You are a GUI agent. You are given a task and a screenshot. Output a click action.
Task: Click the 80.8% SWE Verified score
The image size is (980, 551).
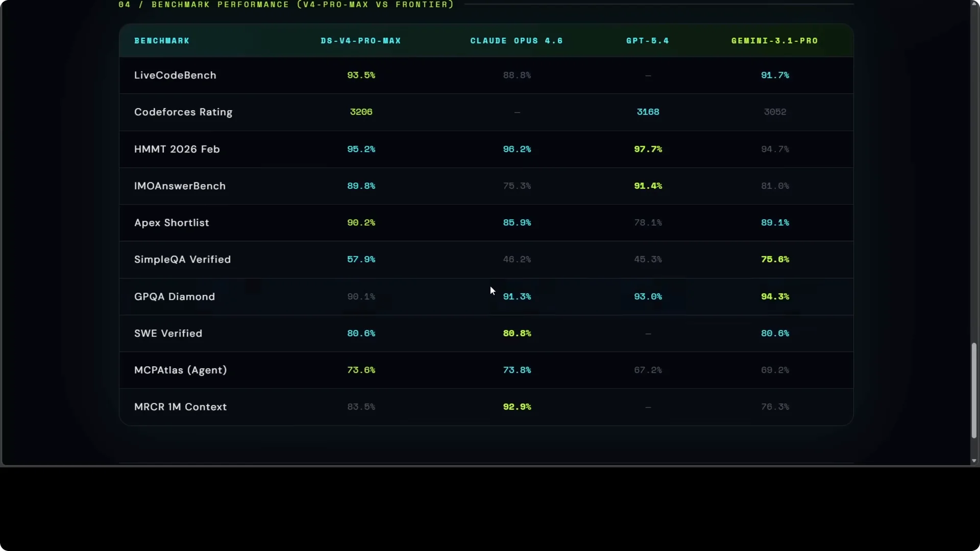pos(517,333)
